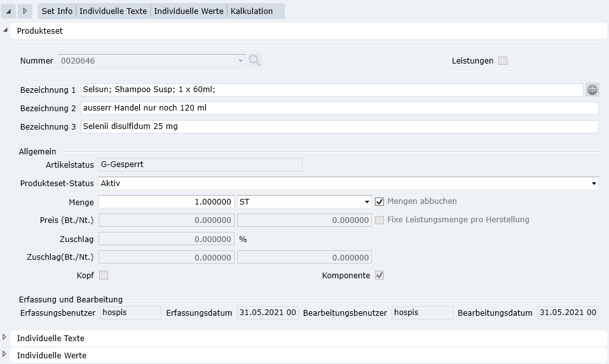The width and height of the screenshot is (609, 364).
Task: Toggle the Kopf checkbox
Action: pos(104,275)
